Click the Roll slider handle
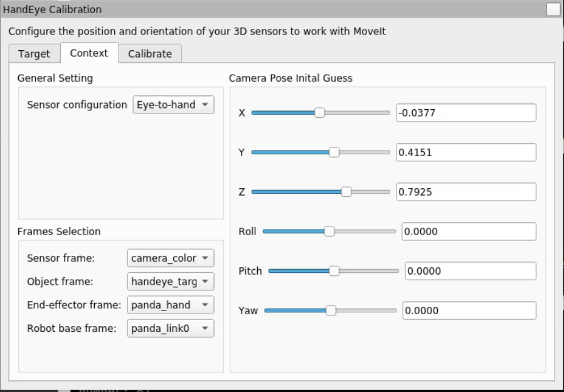The image size is (564, 392). tap(329, 231)
